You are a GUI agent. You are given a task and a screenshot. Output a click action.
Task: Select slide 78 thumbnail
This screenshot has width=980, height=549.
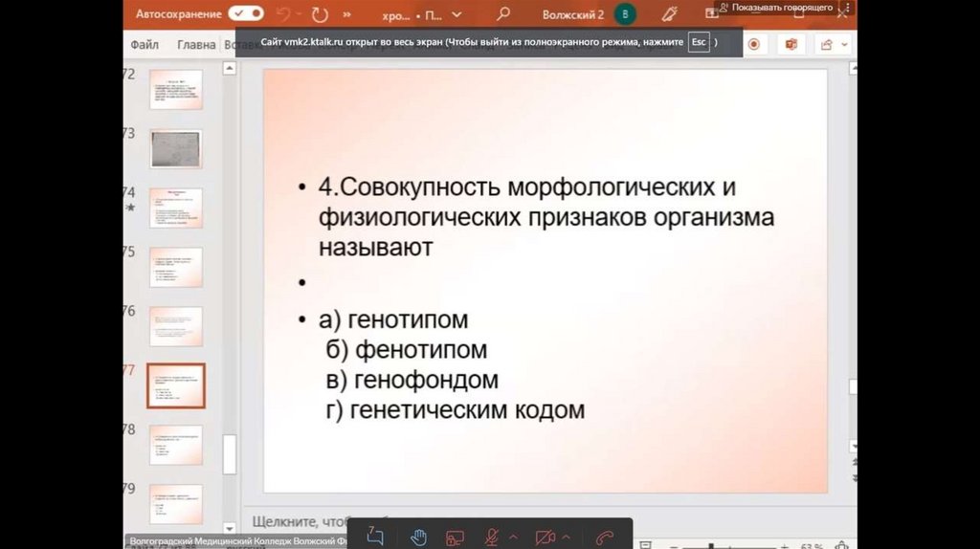pyautogui.click(x=176, y=445)
